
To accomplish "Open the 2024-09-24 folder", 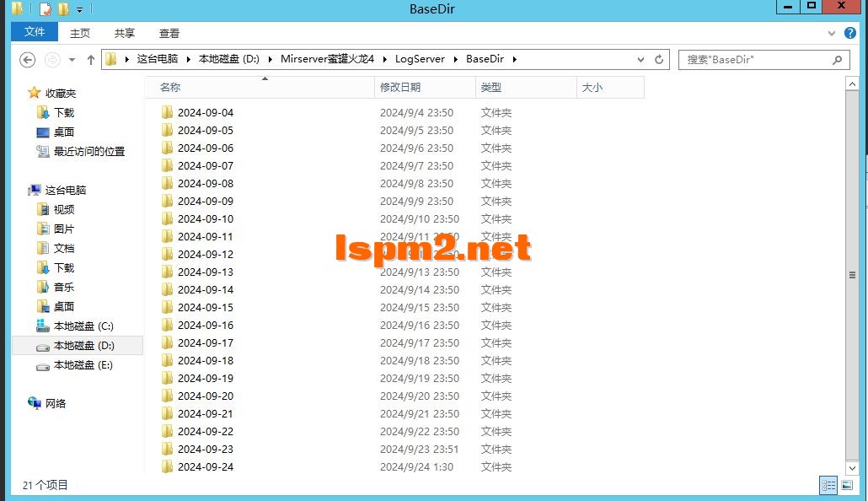I will pos(206,466).
